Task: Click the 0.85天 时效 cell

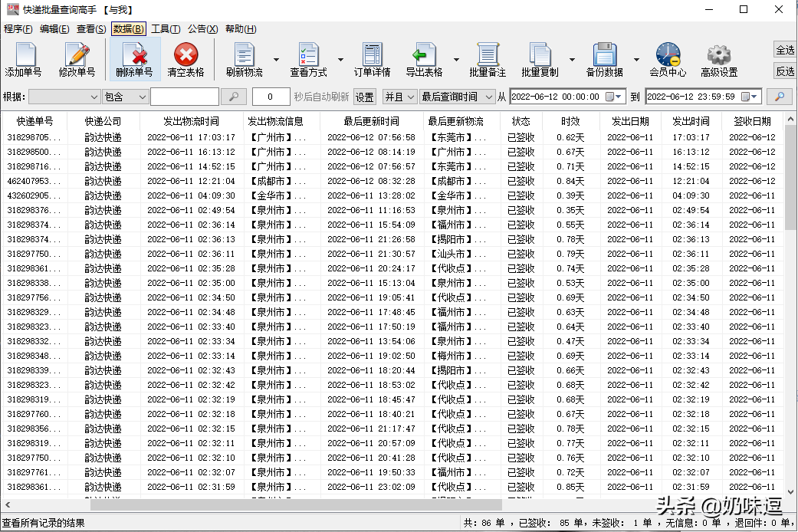Action: (x=570, y=487)
